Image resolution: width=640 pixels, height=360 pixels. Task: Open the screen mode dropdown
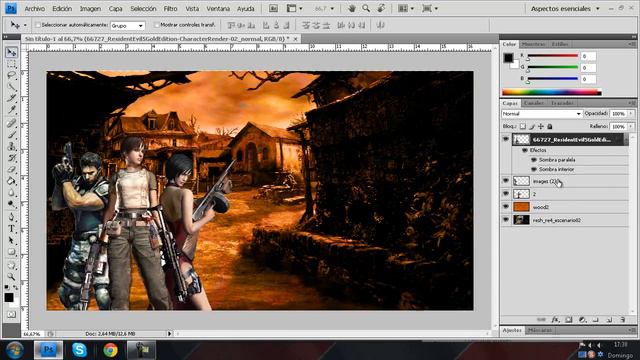pos(430,8)
